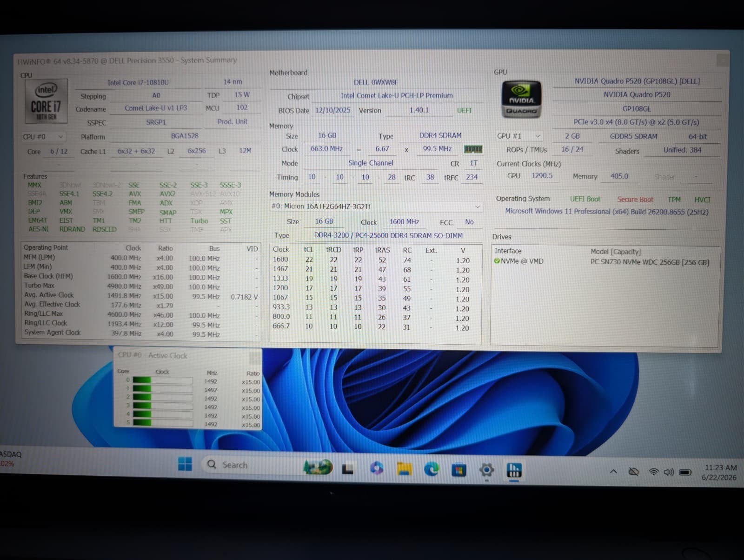The height and width of the screenshot is (560, 744).
Task: Click the search highlight landscape image
Action: coord(318,467)
